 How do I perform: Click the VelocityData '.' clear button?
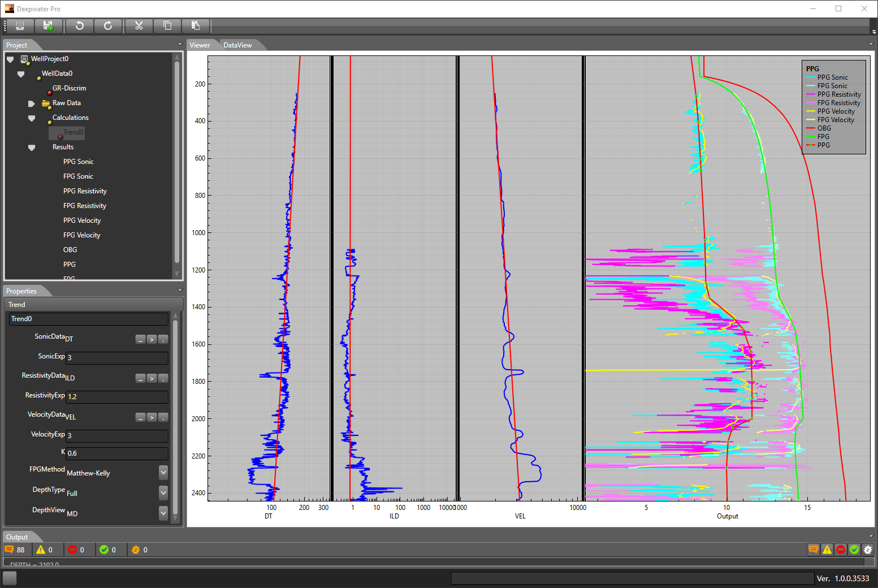click(163, 417)
